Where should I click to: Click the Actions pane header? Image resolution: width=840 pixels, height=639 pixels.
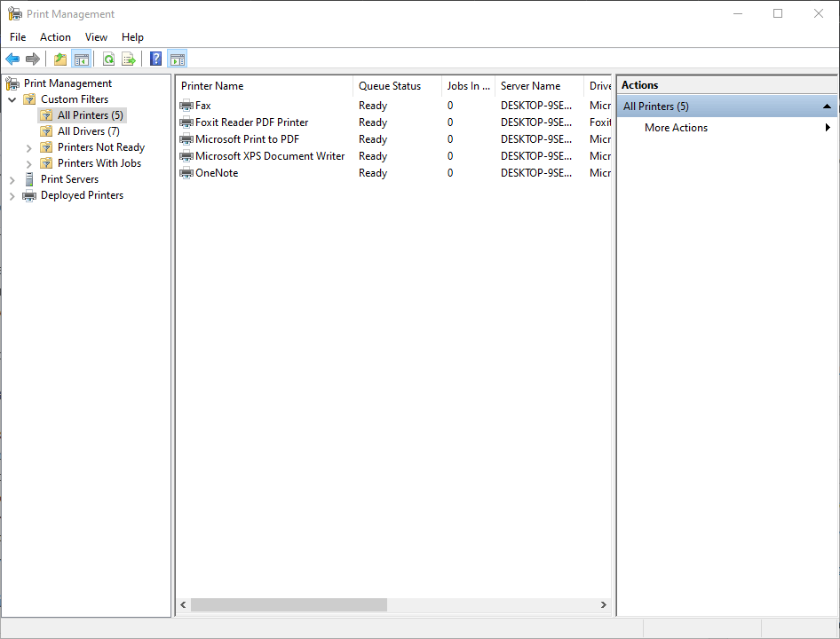click(726, 85)
